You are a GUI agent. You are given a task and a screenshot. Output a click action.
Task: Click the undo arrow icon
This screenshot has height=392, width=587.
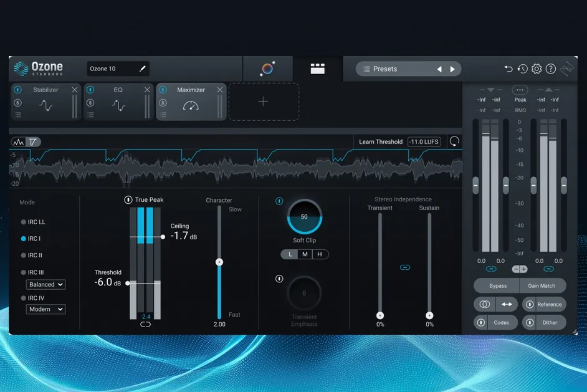point(508,69)
